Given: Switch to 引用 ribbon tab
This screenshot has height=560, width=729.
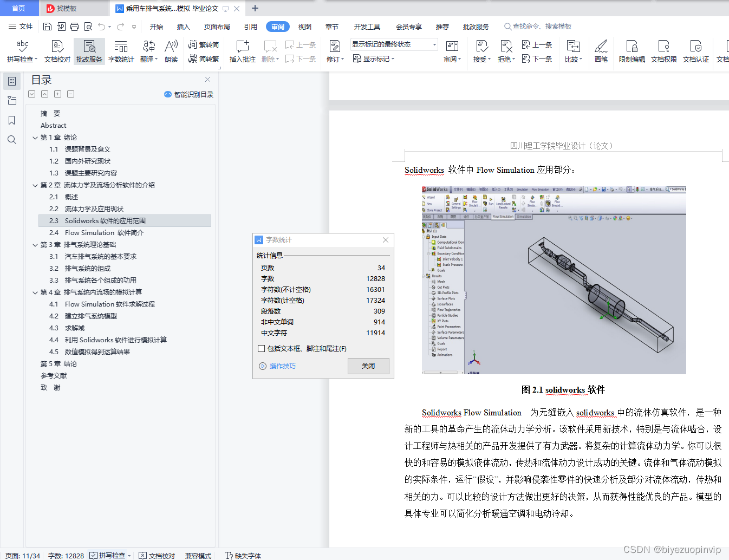Looking at the screenshot, I should 251,27.
